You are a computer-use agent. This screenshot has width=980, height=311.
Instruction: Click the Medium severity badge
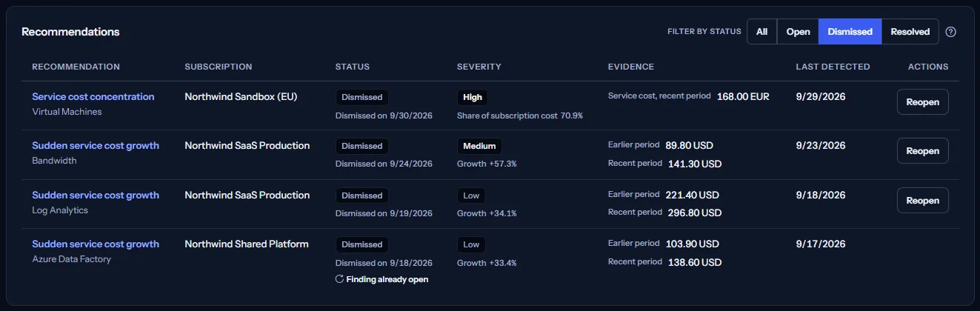click(480, 146)
